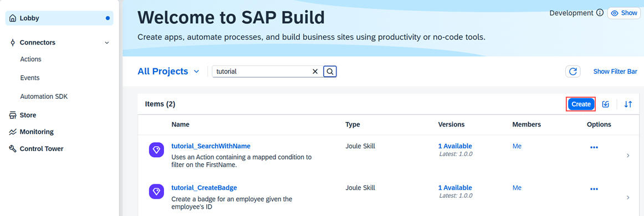
Task: Click the Versions column header
Action: (x=451, y=124)
